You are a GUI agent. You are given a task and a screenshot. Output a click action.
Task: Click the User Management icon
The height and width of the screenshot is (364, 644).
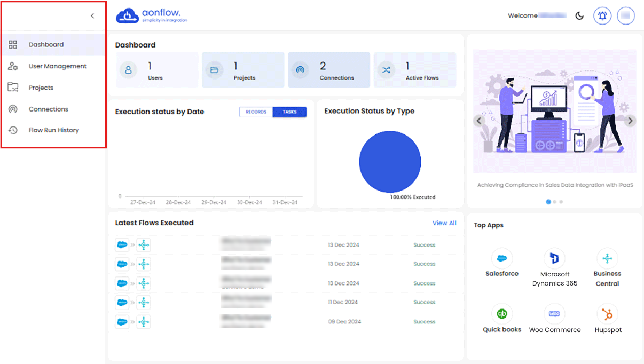[13, 66]
